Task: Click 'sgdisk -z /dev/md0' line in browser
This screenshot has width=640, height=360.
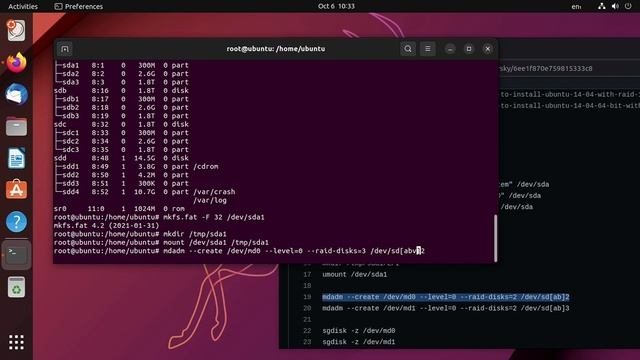Action: point(358,331)
